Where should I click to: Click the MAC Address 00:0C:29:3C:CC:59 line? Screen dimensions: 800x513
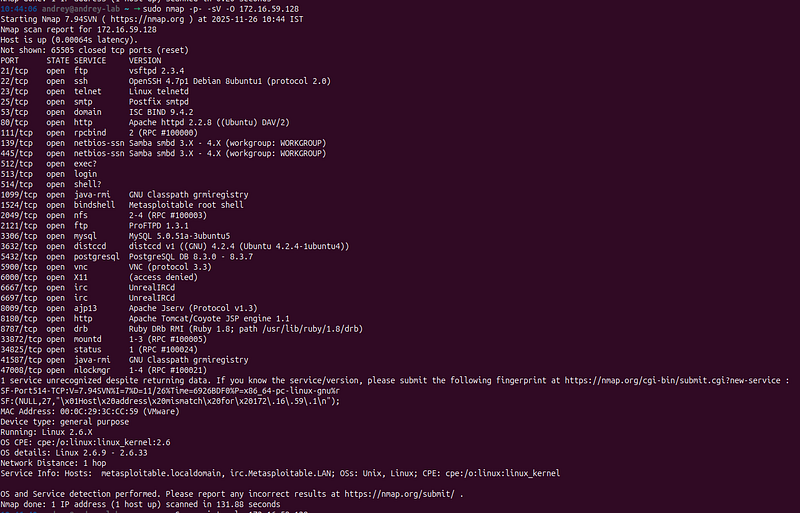90,411
